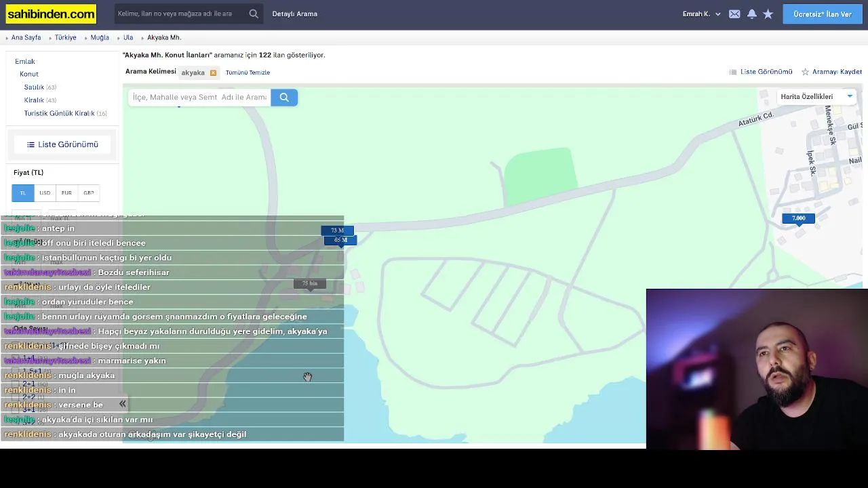
Task: Remove the akyaka search keyword tag
Action: pos(213,73)
